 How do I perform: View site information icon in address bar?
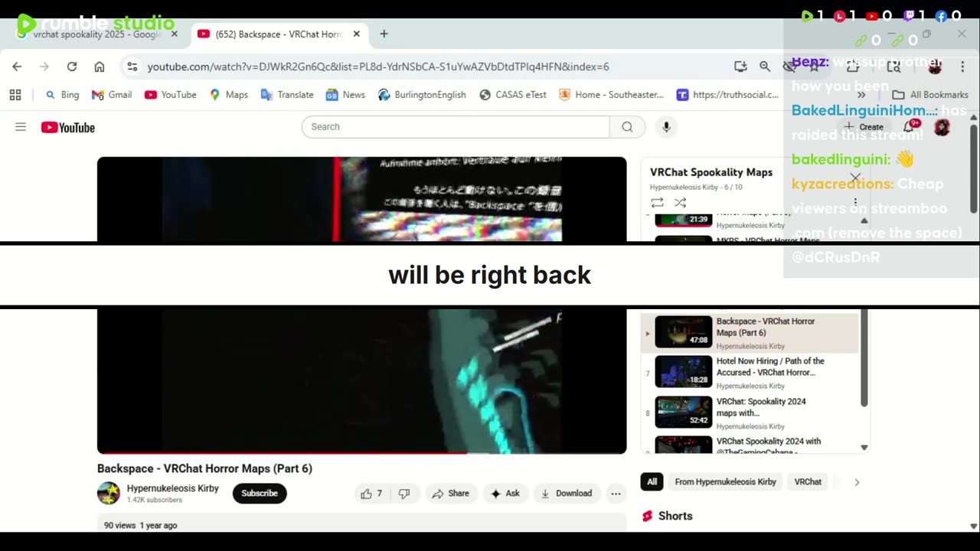click(132, 67)
